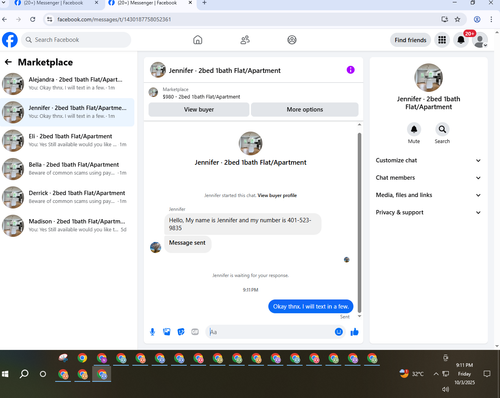Record a voice clip with the microphone icon
The height and width of the screenshot is (398, 500).
(x=152, y=332)
